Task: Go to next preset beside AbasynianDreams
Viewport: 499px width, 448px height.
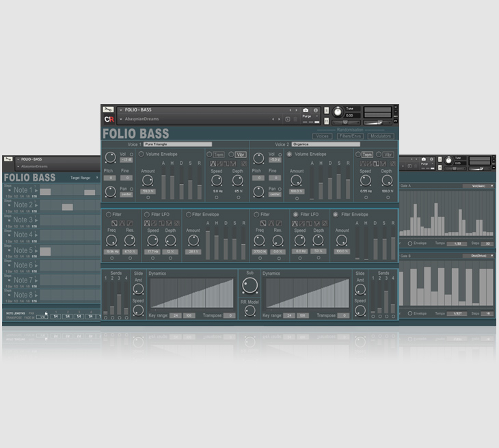Action: click(279, 120)
